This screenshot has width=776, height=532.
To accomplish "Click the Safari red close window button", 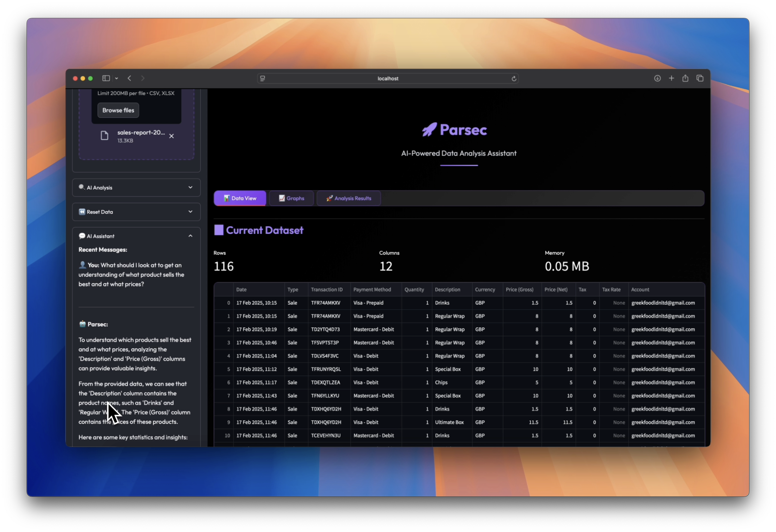I will (75, 78).
